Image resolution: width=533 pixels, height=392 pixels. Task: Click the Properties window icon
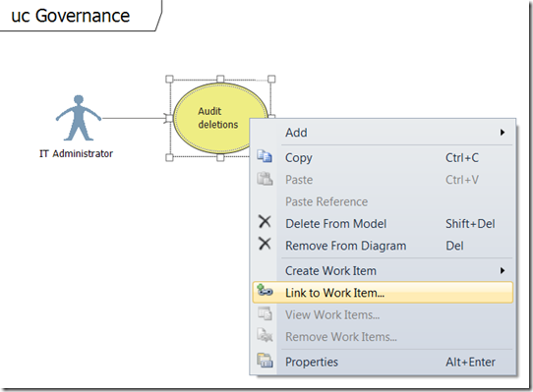(x=265, y=361)
